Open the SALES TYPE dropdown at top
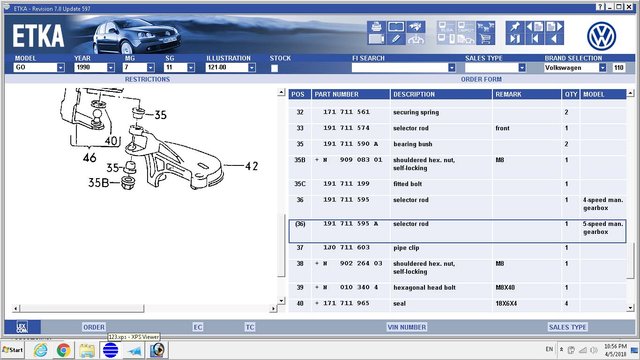640x360 pixels. pos(522,68)
